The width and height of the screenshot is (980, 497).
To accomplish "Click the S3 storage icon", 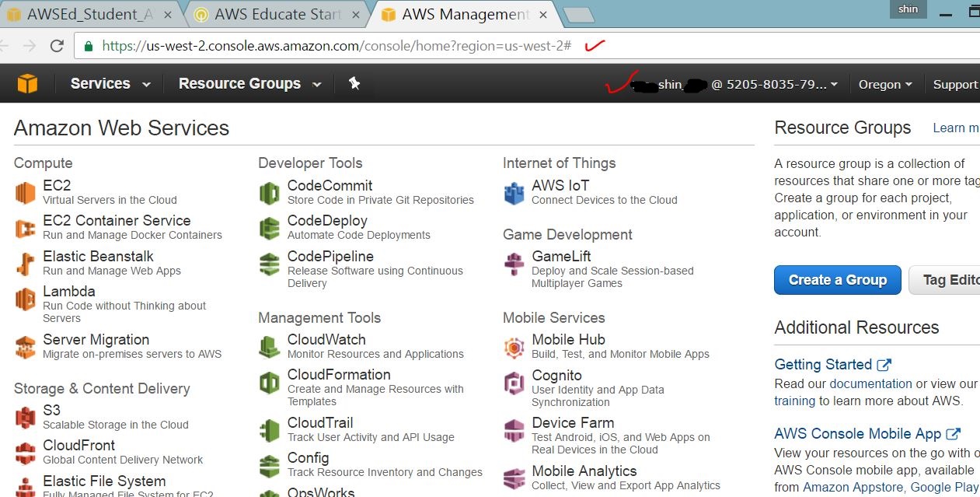I will coord(26,418).
